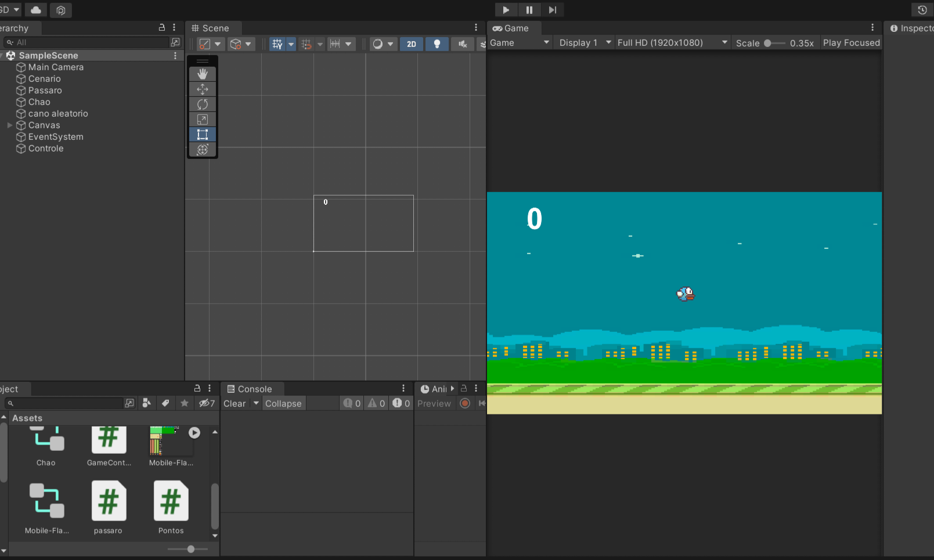Toggle scene audio mute button
The image size is (934, 560).
pyautogui.click(x=463, y=44)
